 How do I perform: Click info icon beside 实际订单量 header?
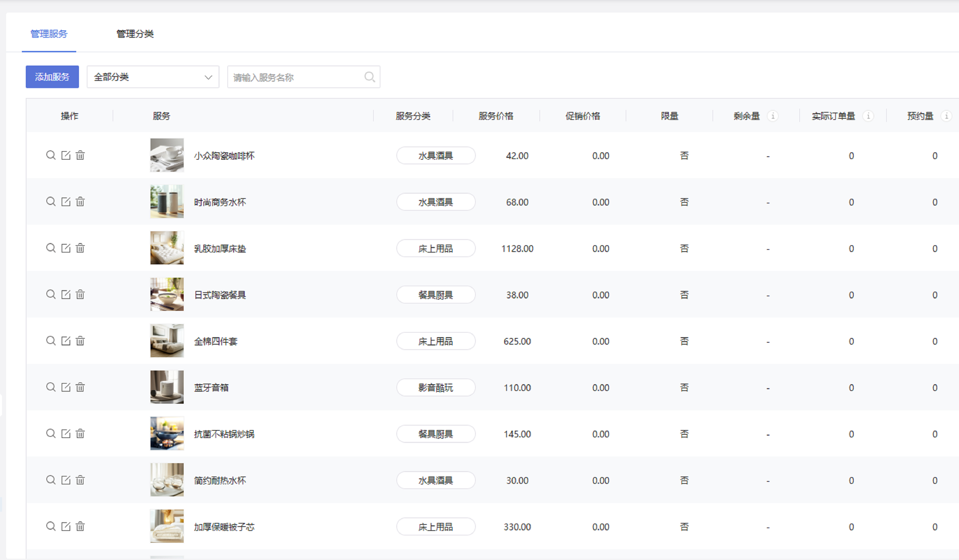868,116
